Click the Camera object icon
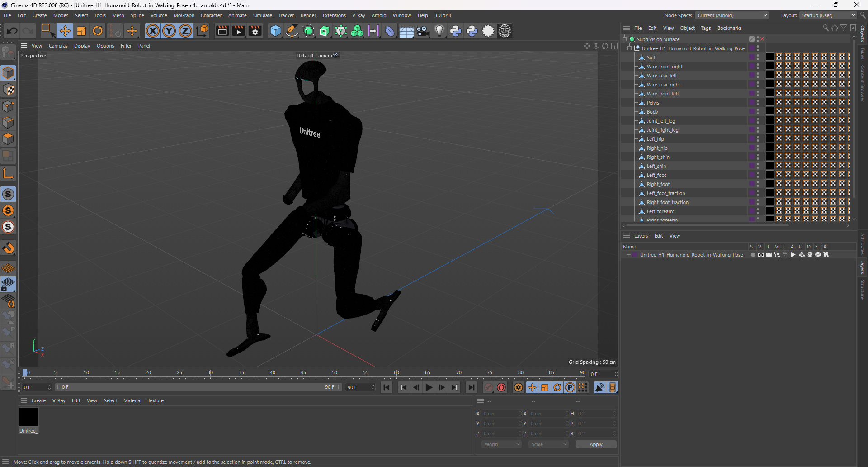 (423, 31)
